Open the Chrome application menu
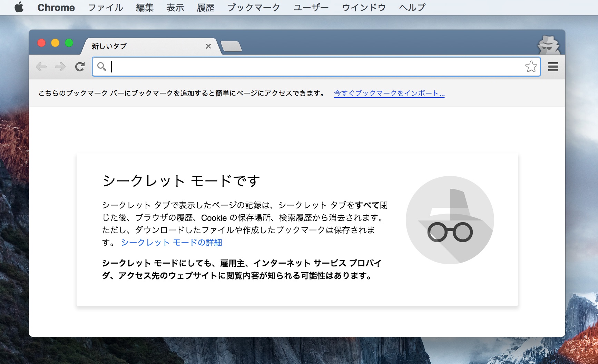The height and width of the screenshot is (364, 598). pyautogui.click(x=56, y=7)
